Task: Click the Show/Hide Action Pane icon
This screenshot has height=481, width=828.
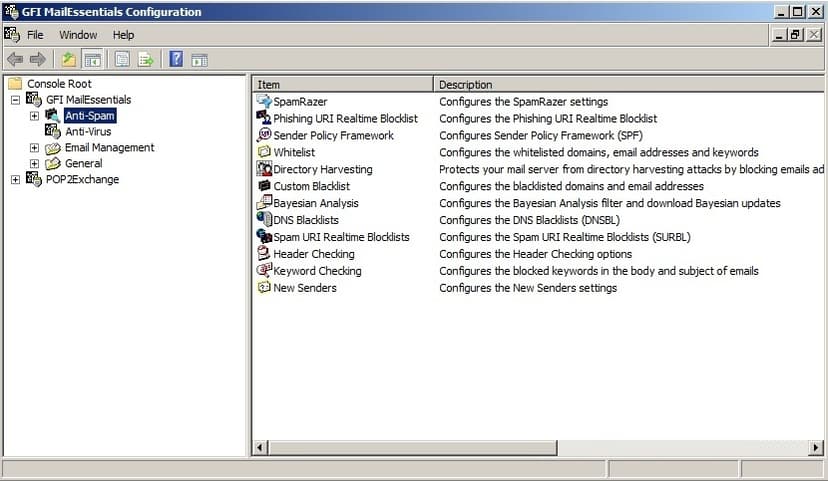Action: (x=200, y=60)
